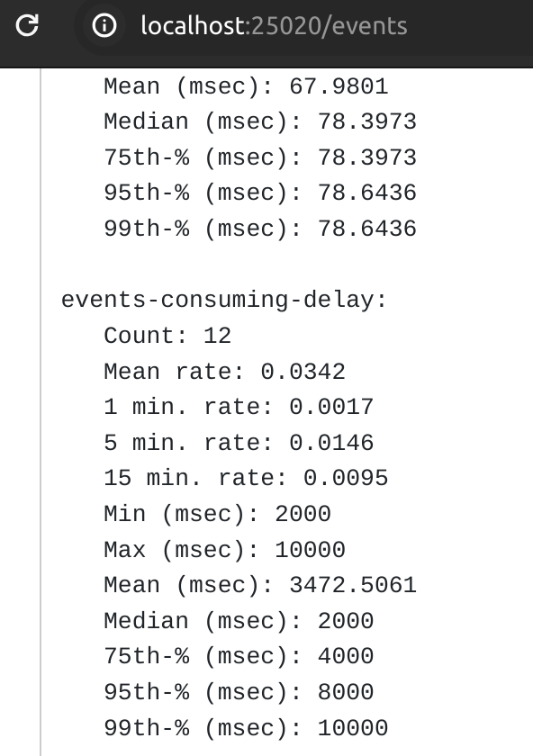The height and width of the screenshot is (756, 533).
Task: Click the Count: 12 line
Action: click(x=167, y=336)
